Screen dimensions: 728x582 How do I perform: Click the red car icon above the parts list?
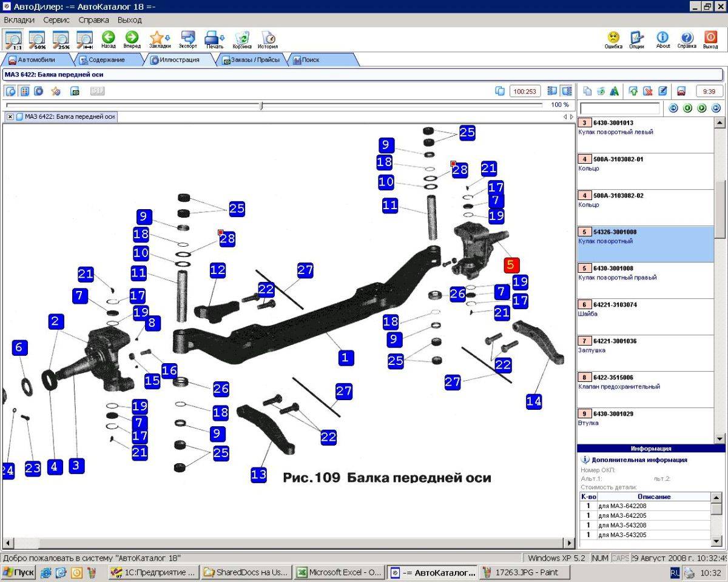(x=681, y=91)
